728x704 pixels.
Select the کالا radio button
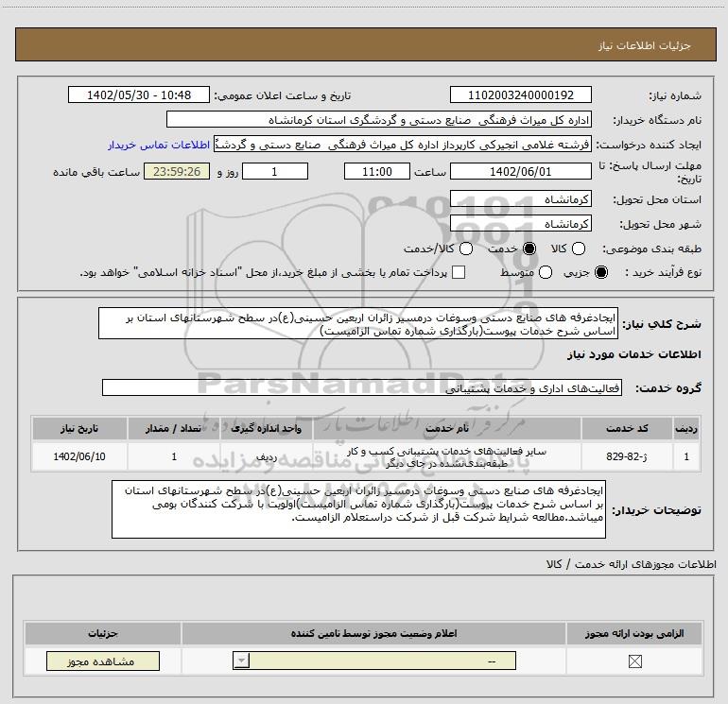coord(579,249)
